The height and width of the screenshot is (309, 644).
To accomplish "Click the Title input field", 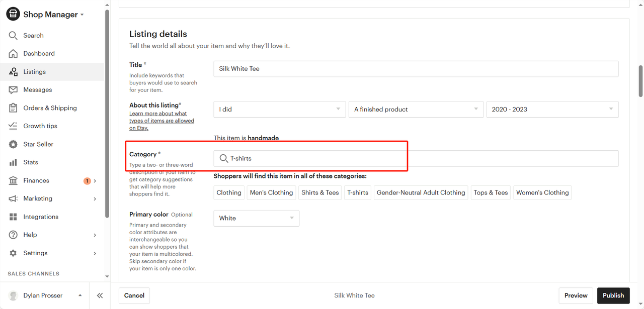I will (416, 69).
